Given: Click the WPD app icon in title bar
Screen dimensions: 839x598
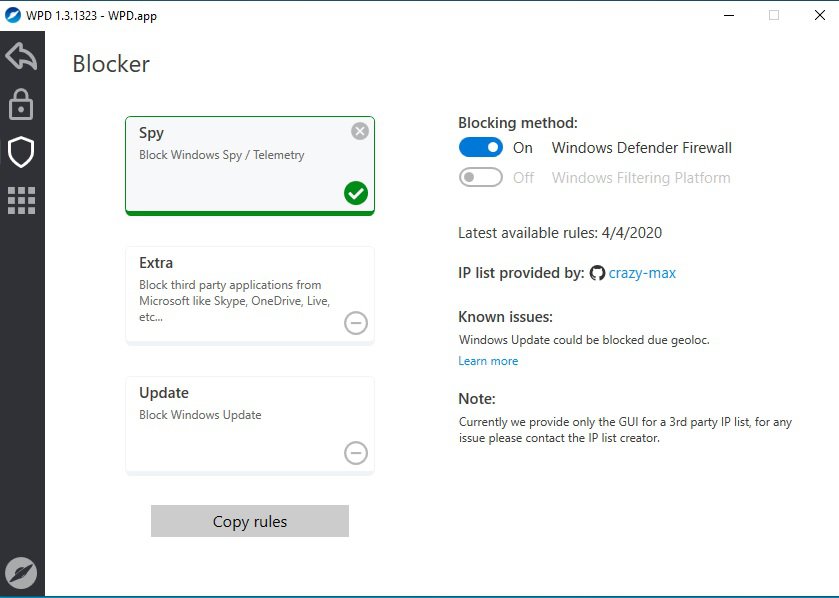Looking at the screenshot, I should point(12,16).
